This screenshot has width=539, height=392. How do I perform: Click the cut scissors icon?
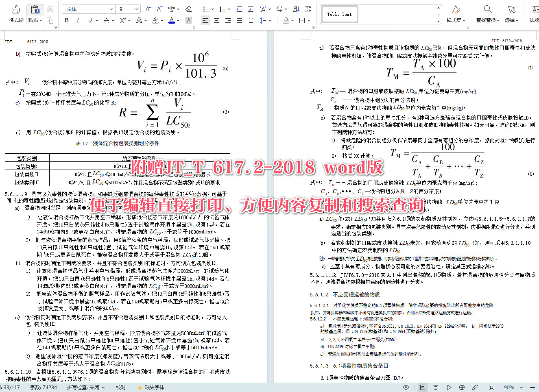[50, 9]
